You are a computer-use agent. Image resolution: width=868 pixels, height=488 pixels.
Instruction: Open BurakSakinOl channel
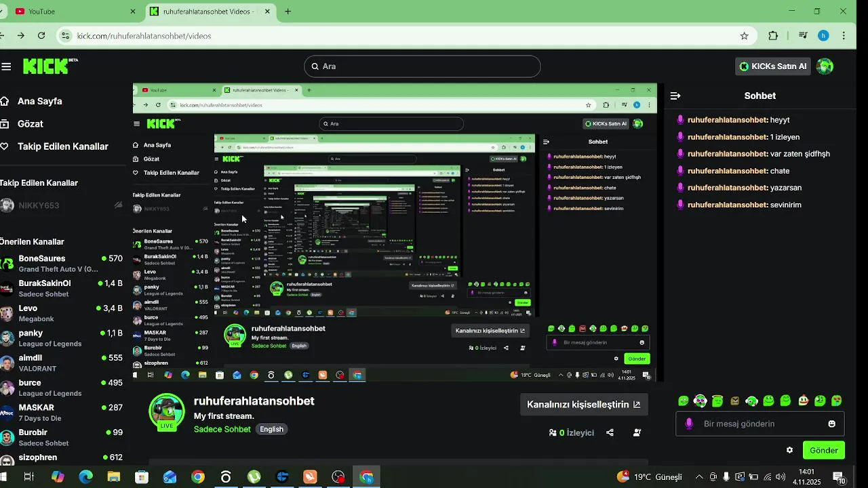pyautogui.click(x=62, y=288)
